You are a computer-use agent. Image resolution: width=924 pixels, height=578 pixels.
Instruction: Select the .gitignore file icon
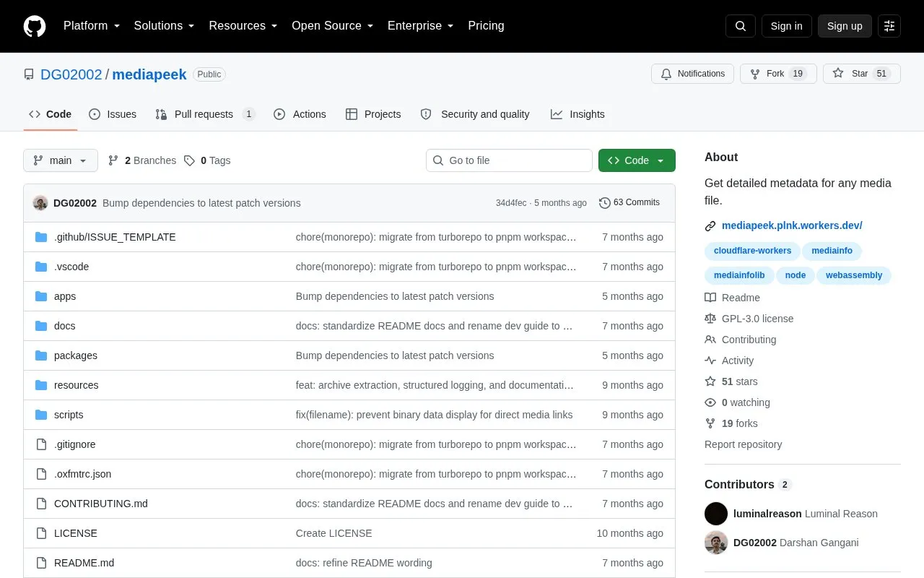coord(41,444)
